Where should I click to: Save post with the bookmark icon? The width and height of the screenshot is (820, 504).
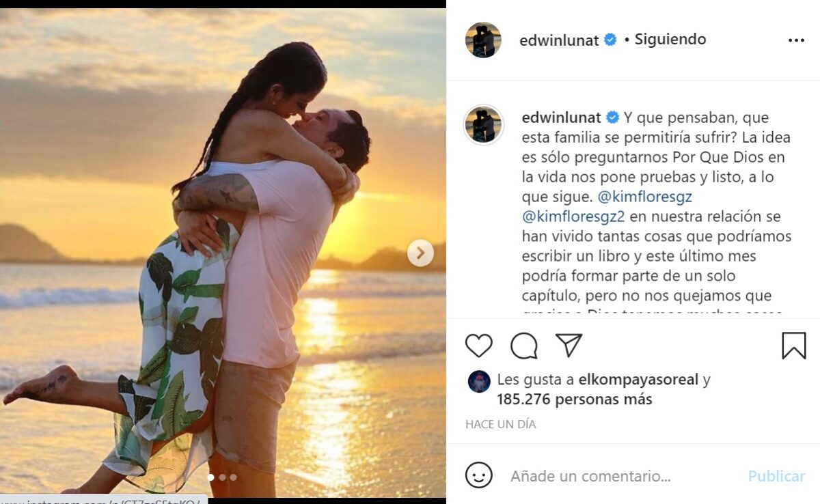793,346
